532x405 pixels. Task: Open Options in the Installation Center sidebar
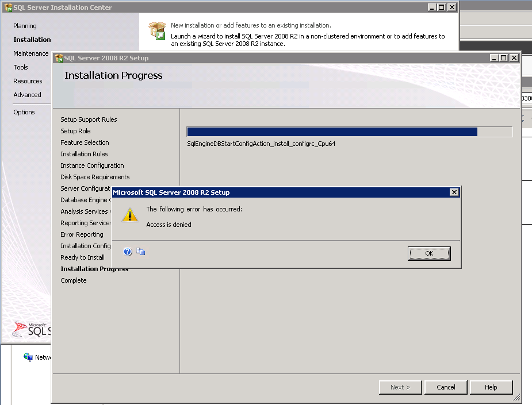(x=24, y=112)
